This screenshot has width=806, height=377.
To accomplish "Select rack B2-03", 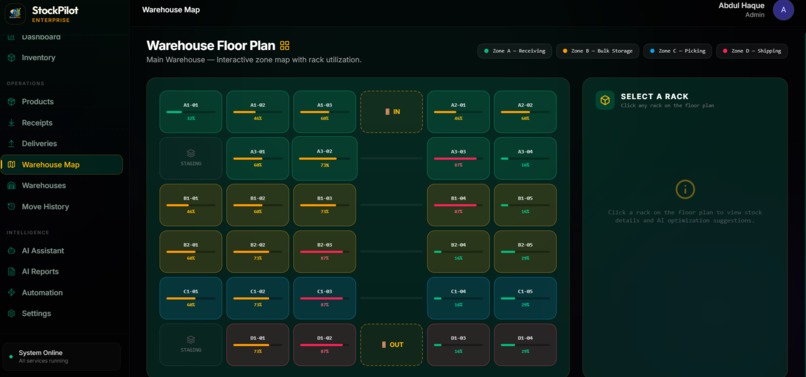I will tap(324, 252).
